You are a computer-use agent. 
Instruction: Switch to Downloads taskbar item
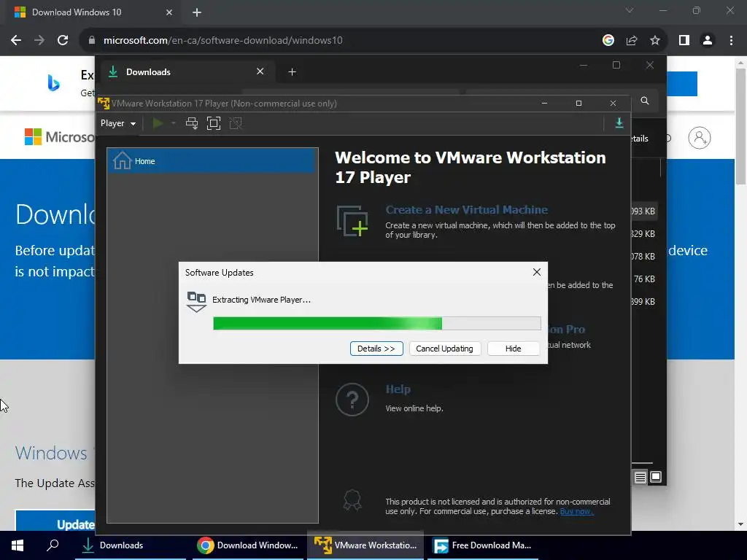pos(131,545)
